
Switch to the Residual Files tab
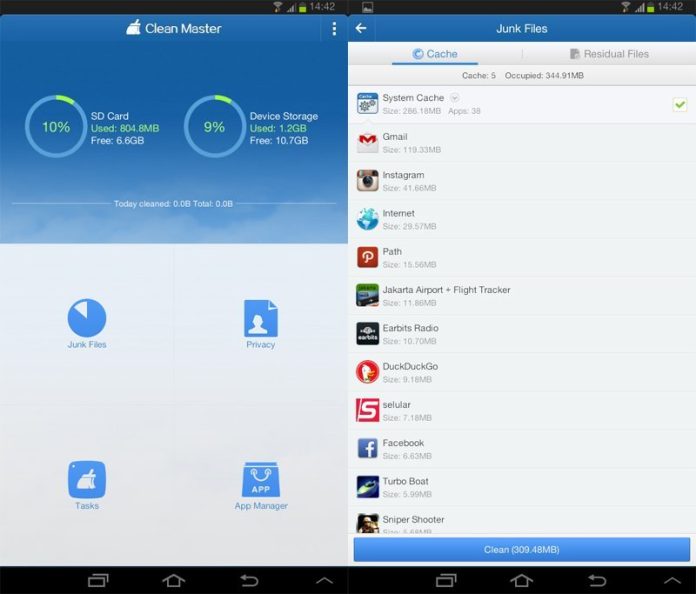(x=609, y=54)
